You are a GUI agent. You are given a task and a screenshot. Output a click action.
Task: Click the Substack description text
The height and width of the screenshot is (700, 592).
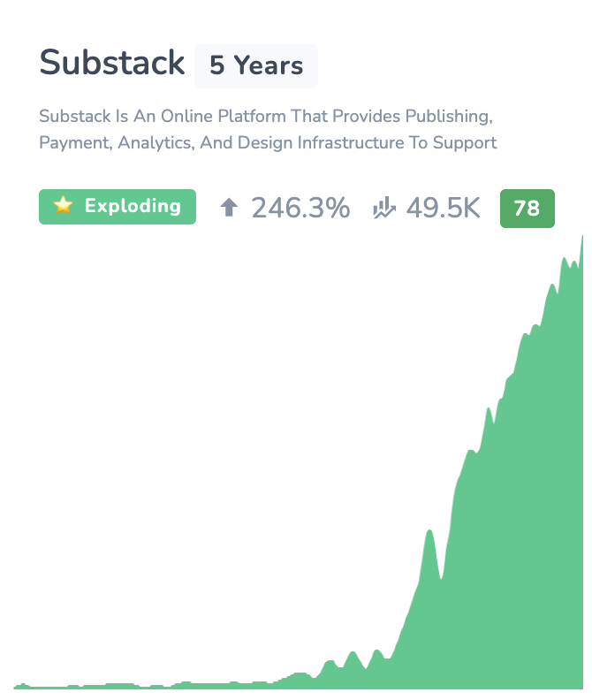click(268, 129)
